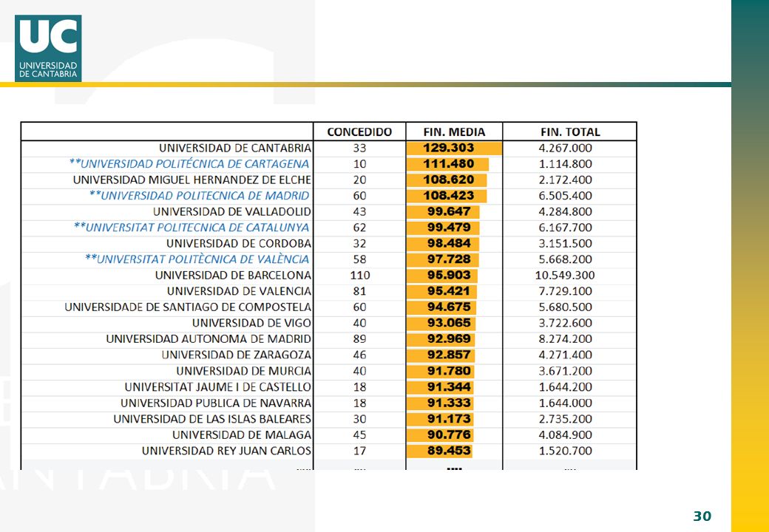This screenshot has height=532, width=769.
Task: Select the 91.344 average funding bar
Action: [x=441, y=387]
